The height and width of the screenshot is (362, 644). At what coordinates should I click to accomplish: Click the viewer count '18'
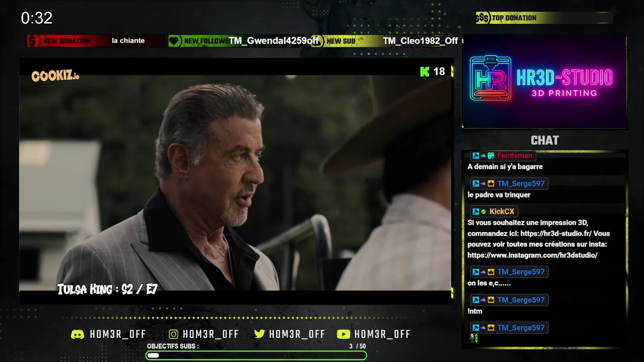[439, 71]
